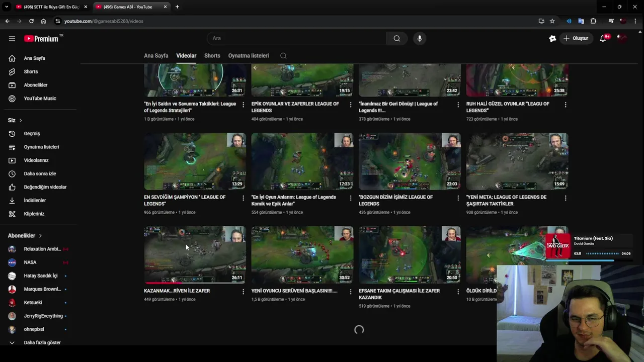Select the Oynatma listeleri channel tab
This screenshot has height=362, width=644.
tap(249, 56)
